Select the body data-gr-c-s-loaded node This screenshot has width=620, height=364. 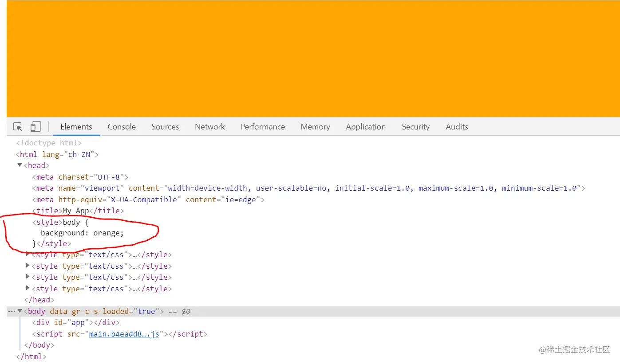(94, 311)
